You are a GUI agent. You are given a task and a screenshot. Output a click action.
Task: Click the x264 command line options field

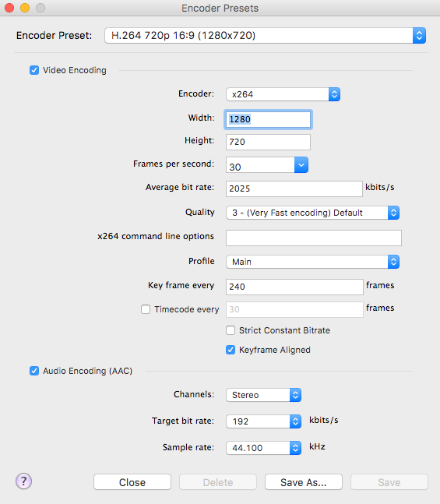point(314,238)
